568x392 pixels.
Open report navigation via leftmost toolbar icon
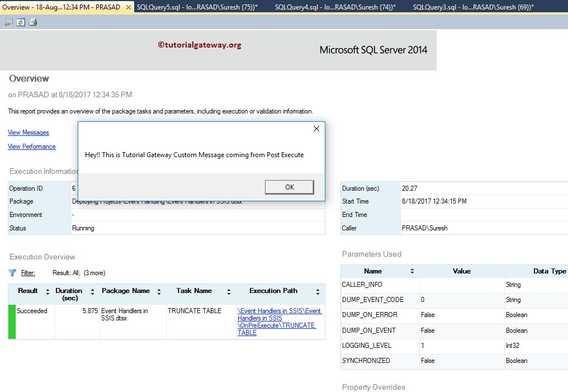8,21
